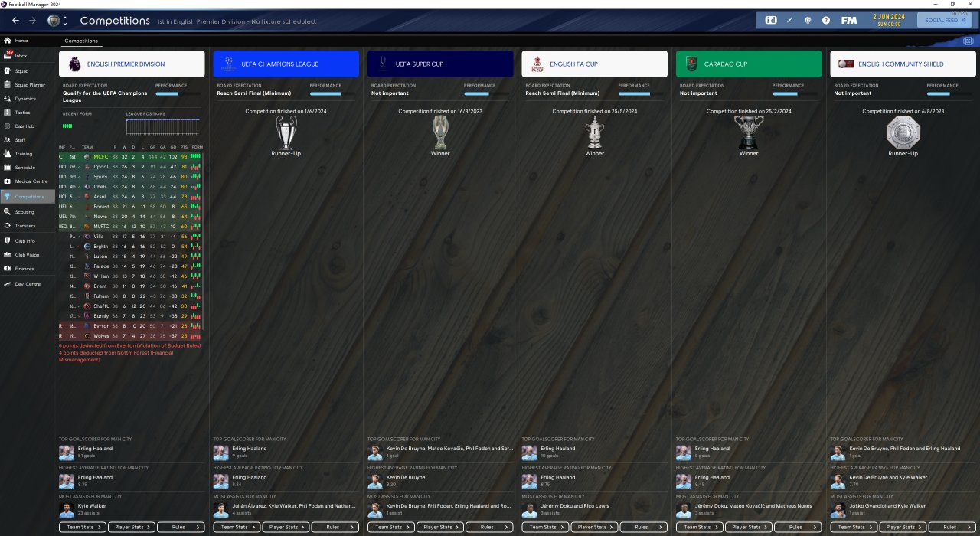Open Premier Division Player Stats
This screenshot has height=536, width=980.
click(x=132, y=527)
